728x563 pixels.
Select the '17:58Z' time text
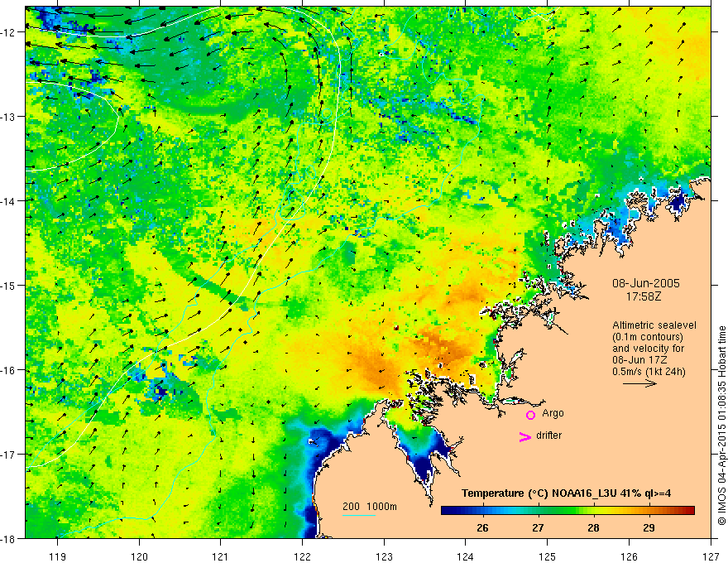coord(644,296)
